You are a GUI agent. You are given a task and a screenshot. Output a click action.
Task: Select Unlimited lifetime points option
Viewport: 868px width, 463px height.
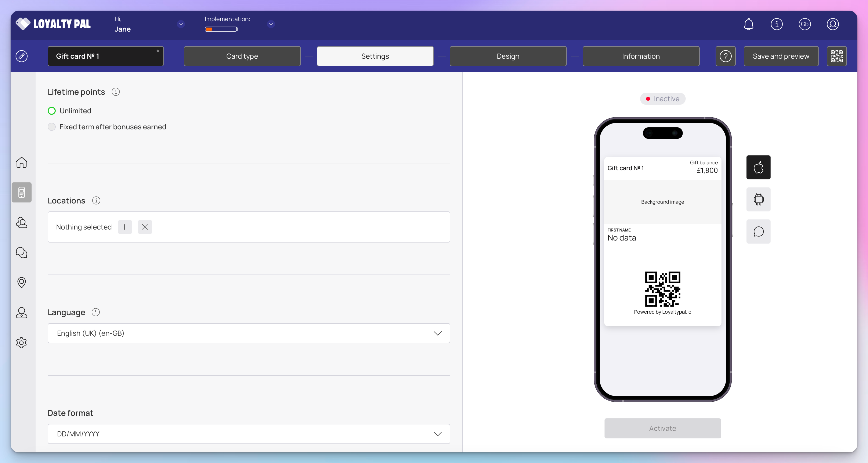pyautogui.click(x=52, y=111)
